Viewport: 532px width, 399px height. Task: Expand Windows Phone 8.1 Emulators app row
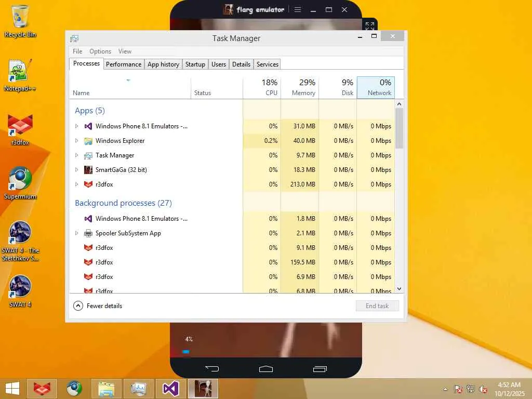(x=77, y=126)
